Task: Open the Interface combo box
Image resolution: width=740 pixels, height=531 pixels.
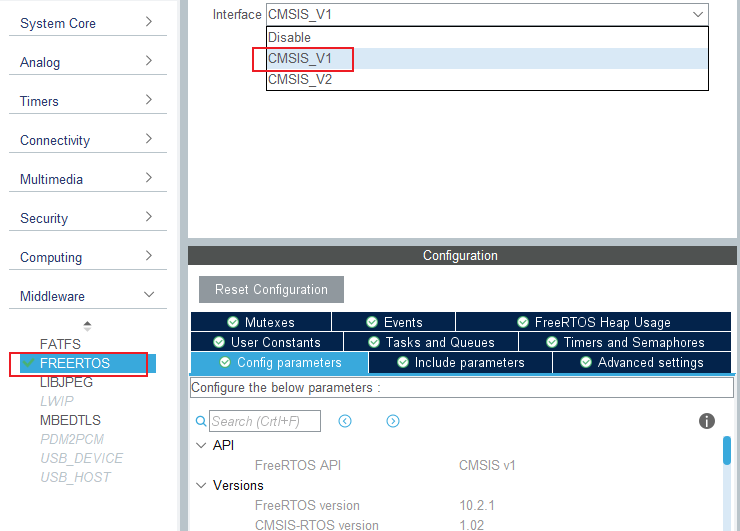Action: 487,14
